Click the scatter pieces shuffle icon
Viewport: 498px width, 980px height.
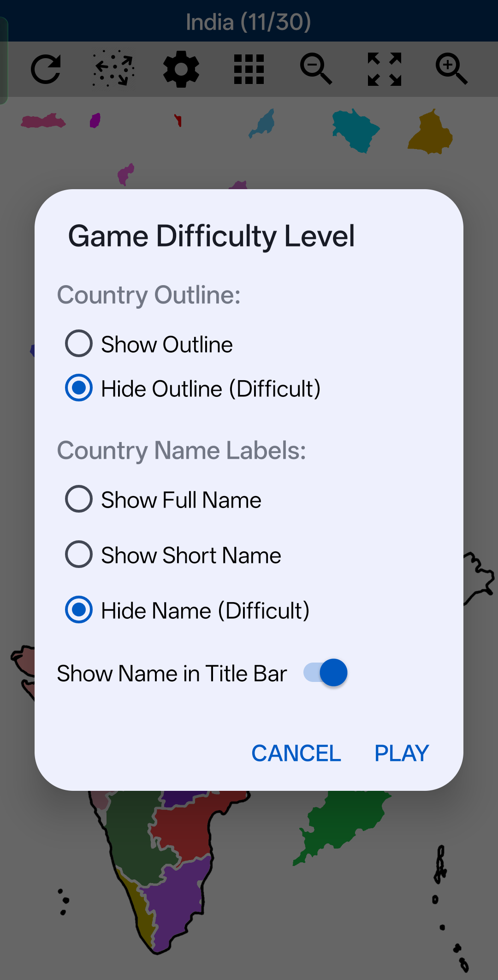point(113,69)
